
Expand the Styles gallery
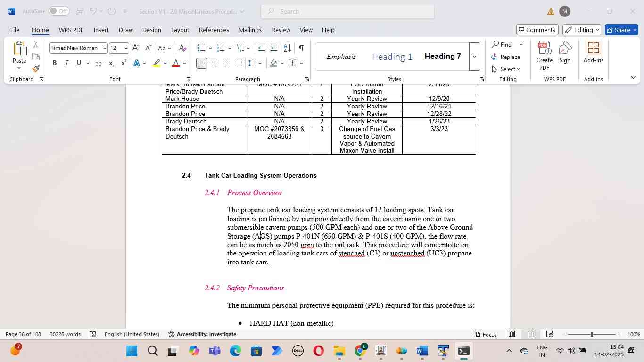tap(474, 57)
